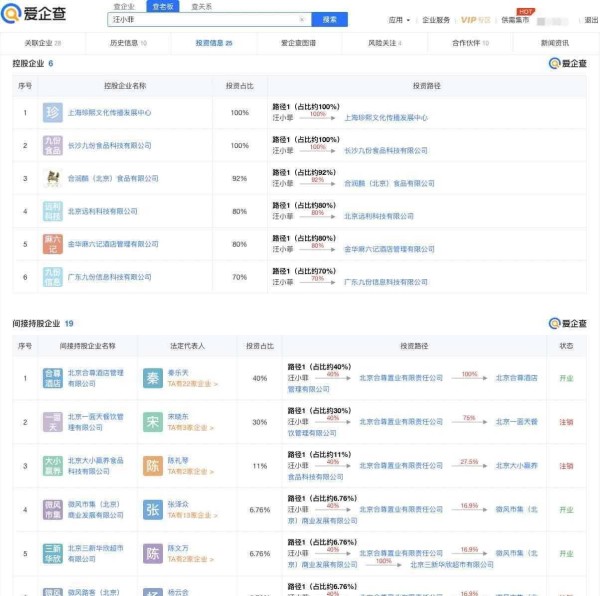Open 北京合尊置业有限责任公司 in row 1's path

tap(401, 378)
